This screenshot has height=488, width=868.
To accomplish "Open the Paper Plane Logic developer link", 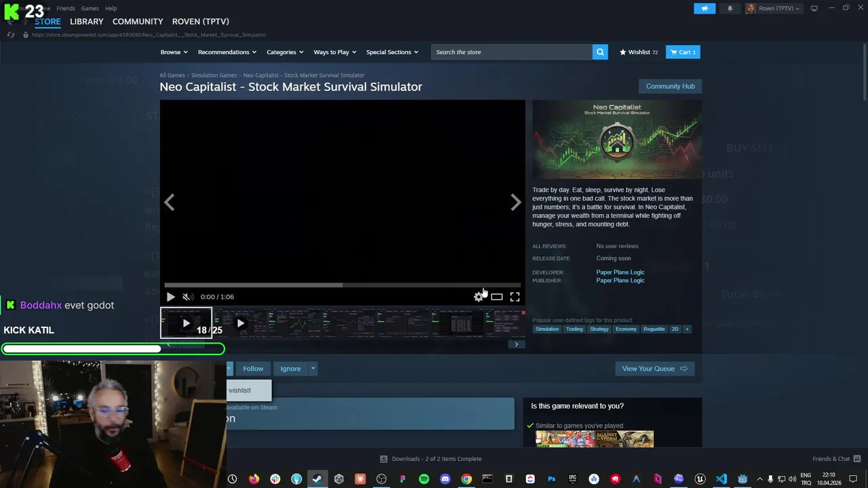I will coord(620,272).
